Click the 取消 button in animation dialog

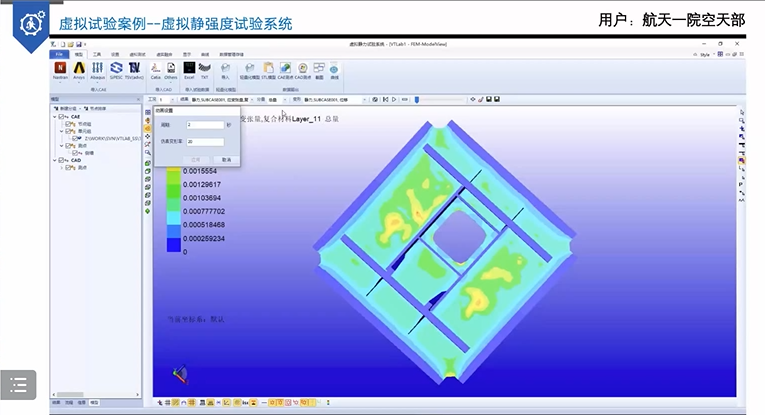(227, 159)
